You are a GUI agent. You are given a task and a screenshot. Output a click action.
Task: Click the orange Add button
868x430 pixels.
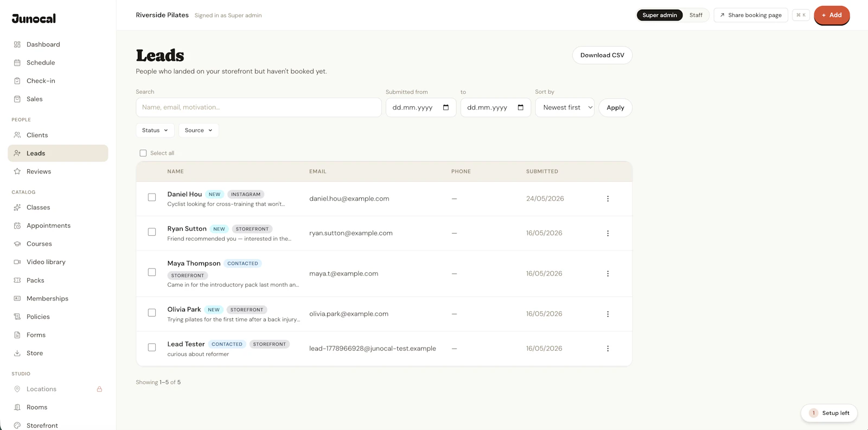point(832,15)
